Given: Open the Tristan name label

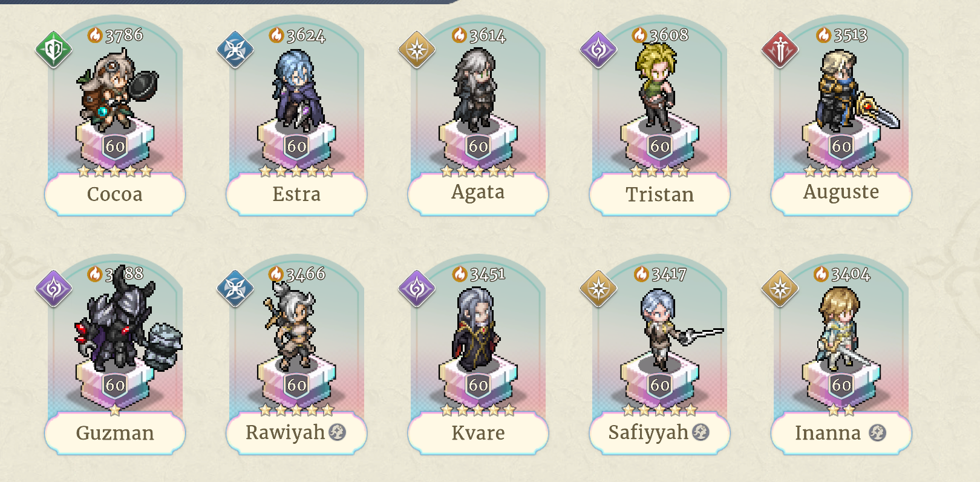Looking at the screenshot, I should coord(659,194).
